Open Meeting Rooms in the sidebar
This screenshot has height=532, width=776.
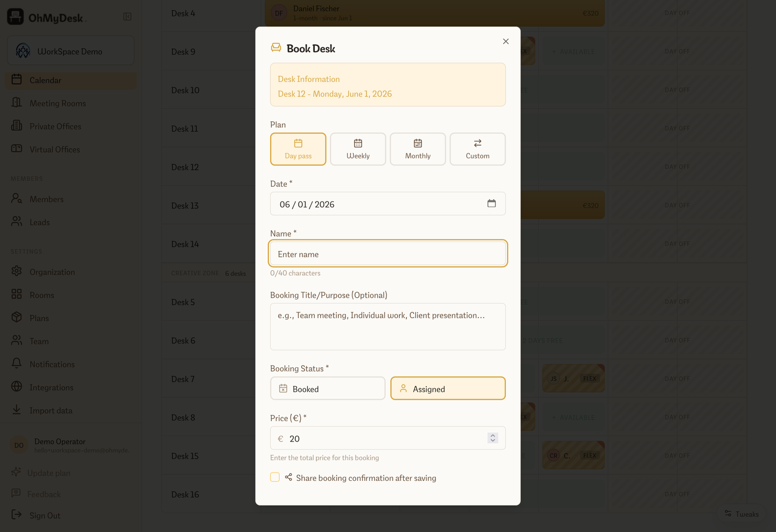pos(71,103)
